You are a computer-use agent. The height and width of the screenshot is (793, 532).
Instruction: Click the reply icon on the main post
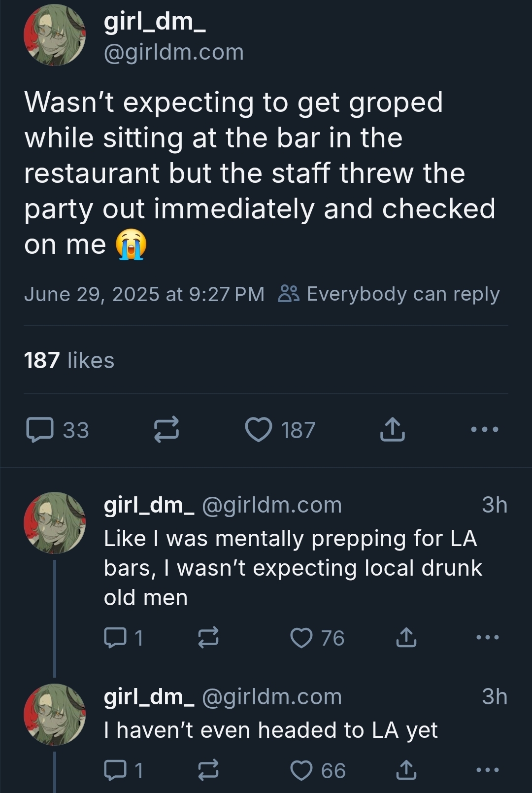pos(40,430)
